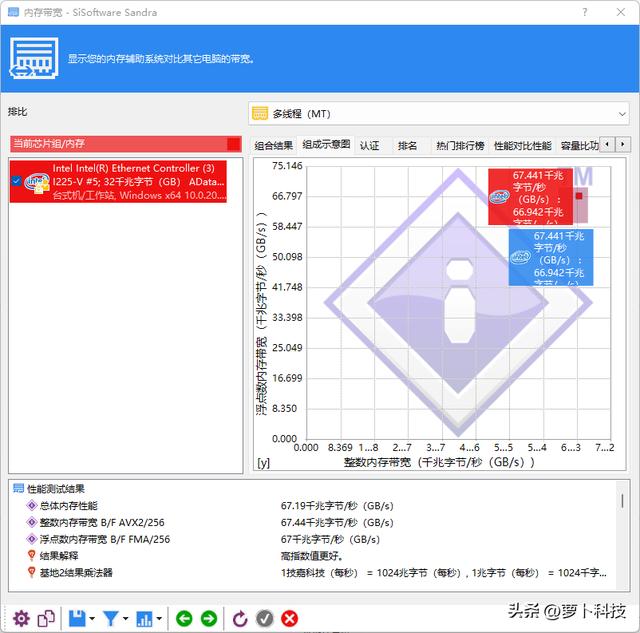Click the 整数内存带宽 B/F AVX2/256 label

pyautogui.click(x=102, y=522)
